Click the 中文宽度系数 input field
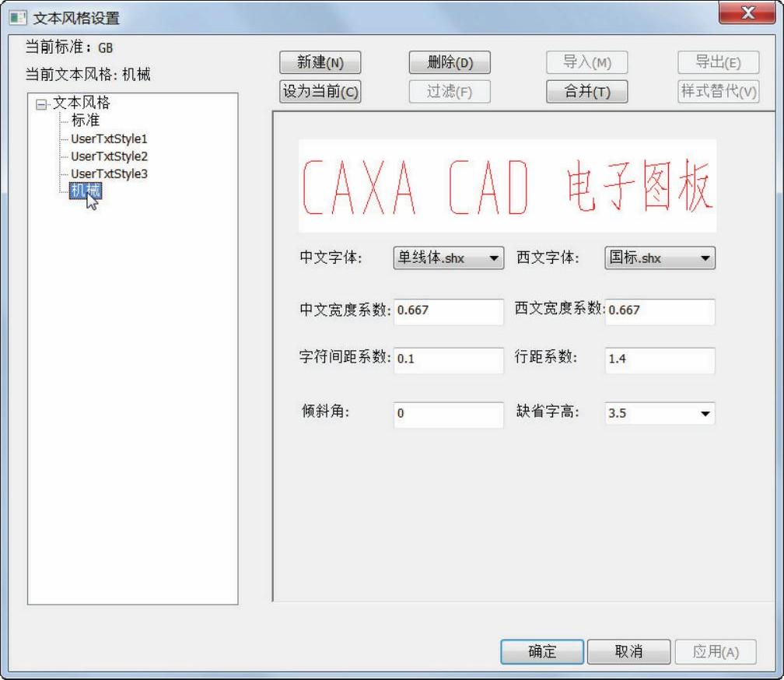The width and height of the screenshot is (784, 680). (449, 311)
